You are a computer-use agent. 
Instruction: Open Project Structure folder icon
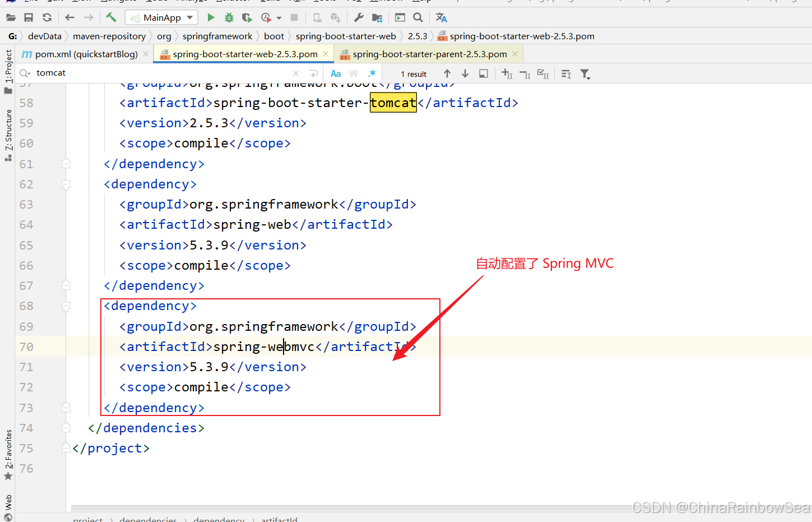coord(377,17)
